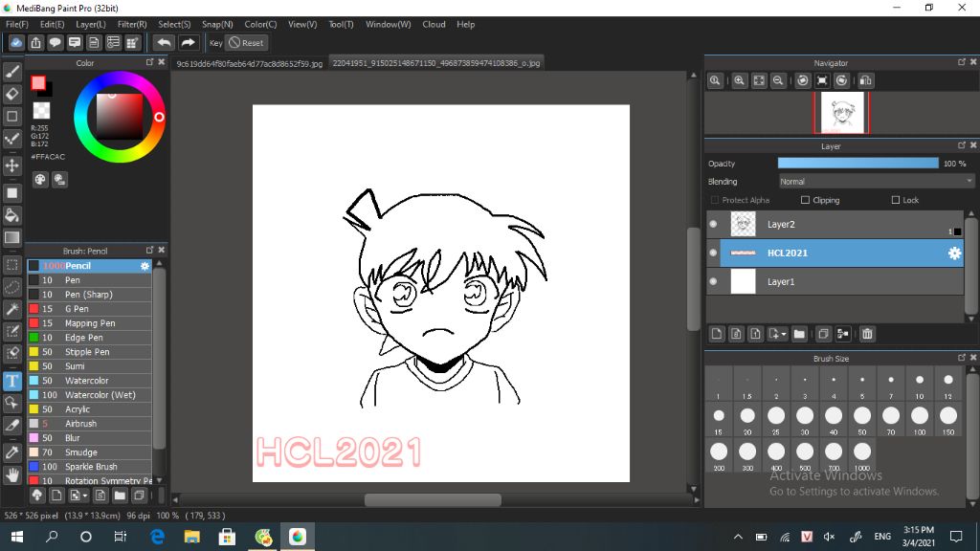The height and width of the screenshot is (551, 980).
Task: Open Pencil brush gear settings
Action: click(x=145, y=266)
